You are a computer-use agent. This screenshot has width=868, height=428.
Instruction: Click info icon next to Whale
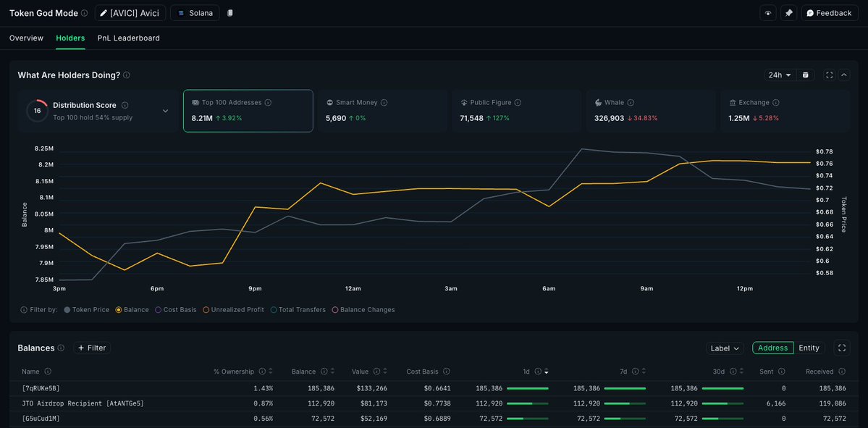point(631,103)
